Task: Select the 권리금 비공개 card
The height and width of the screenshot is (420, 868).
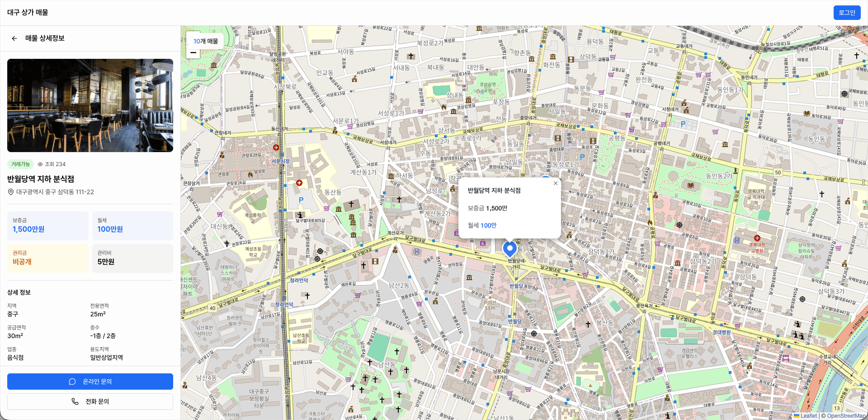Action: pos(48,258)
